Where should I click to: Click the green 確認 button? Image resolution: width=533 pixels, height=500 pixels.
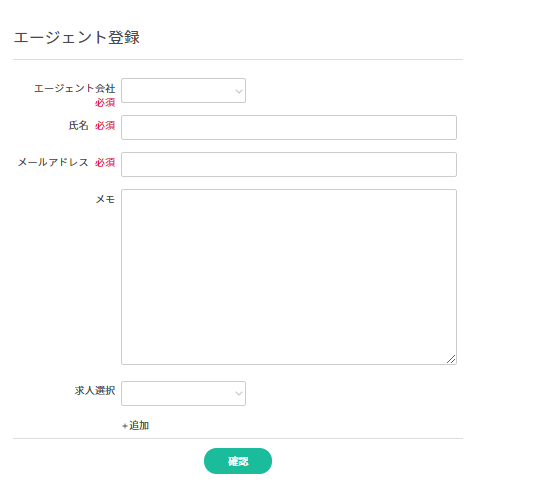(x=238, y=461)
